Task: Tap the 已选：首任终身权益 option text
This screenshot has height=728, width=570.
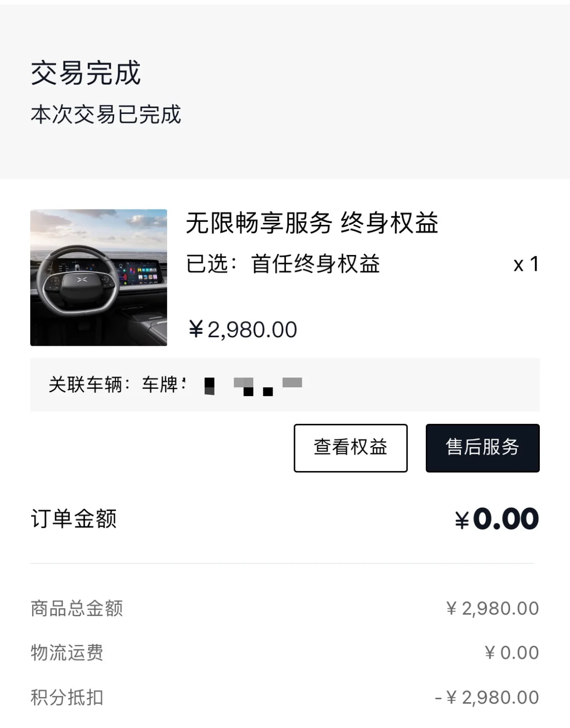Action: click(283, 263)
